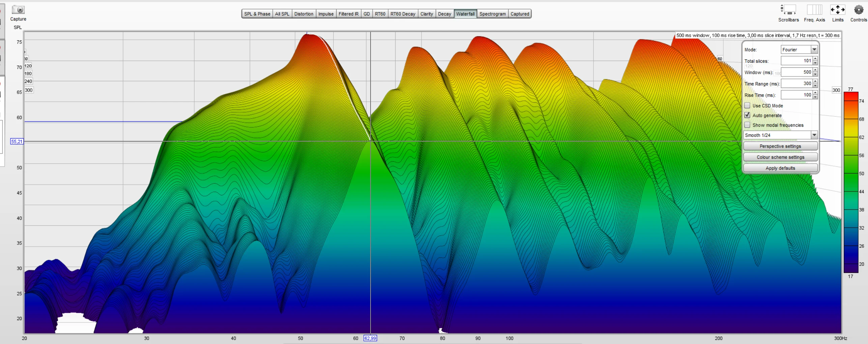This screenshot has width=868, height=344.
Task: Switch to the Clarity tab
Action: pyautogui.click(x=427, y=14)
